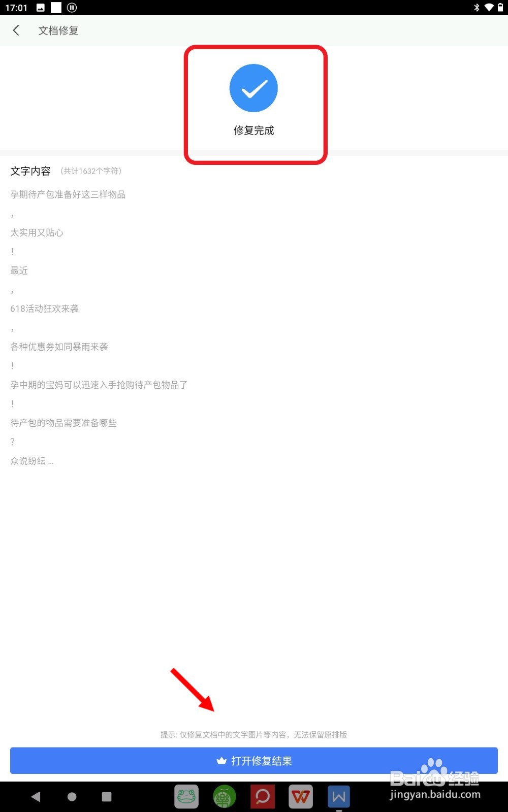
Task: Launch the blue W word app
Action: point(339,796)
